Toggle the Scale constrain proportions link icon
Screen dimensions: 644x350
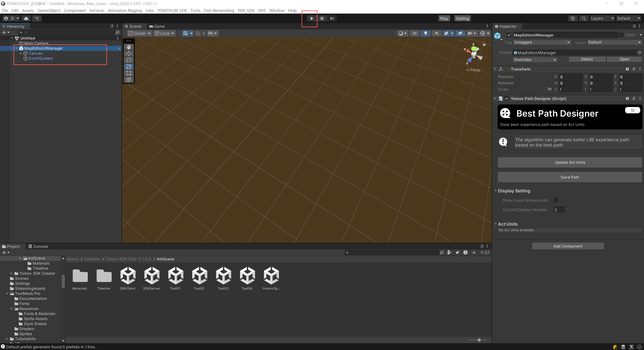tap(549, 89)
